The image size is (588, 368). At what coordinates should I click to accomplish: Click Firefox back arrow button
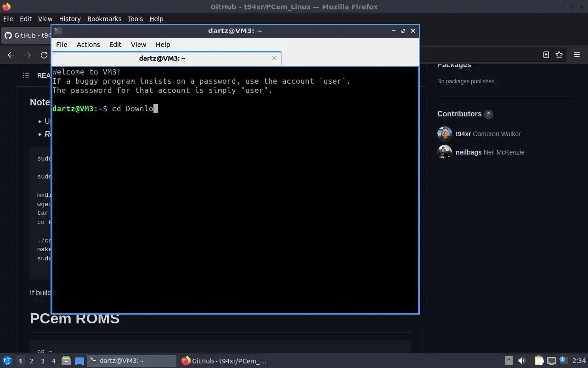pos(11,55)
